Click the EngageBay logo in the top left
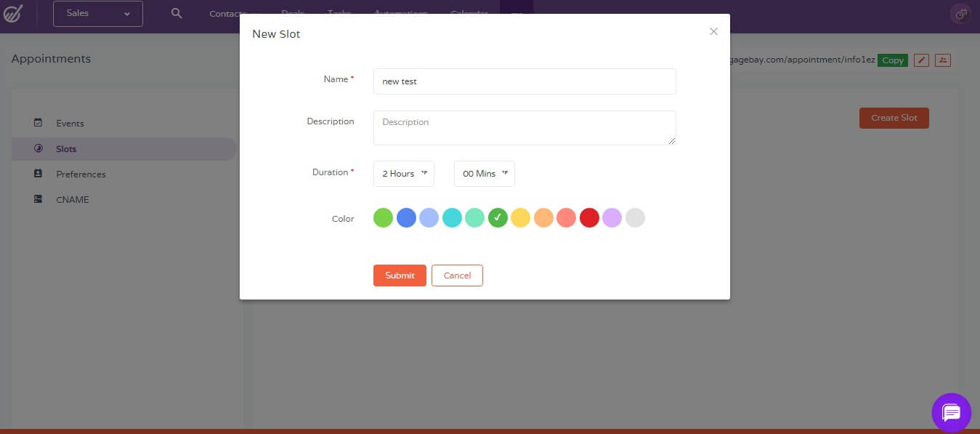The width and height of the screenshot is (980, 434). (12, 12)
